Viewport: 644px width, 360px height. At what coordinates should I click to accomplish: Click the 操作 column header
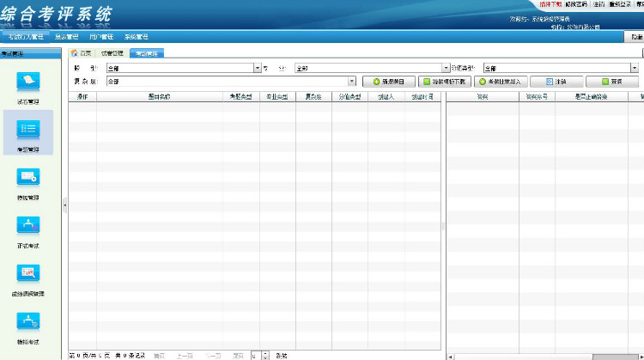[x=82, y=97]
